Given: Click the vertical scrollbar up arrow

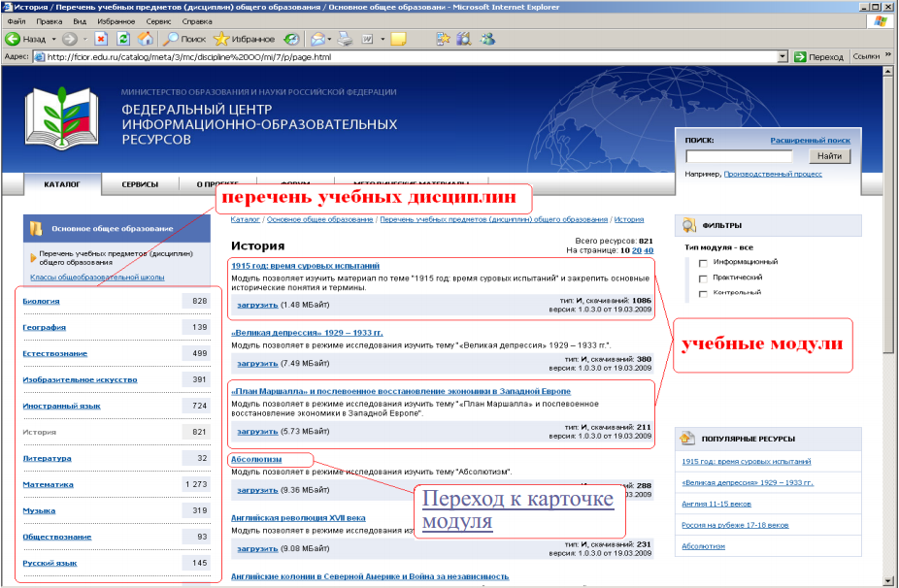Looking at the screenshot, I should tap(888, 71).
